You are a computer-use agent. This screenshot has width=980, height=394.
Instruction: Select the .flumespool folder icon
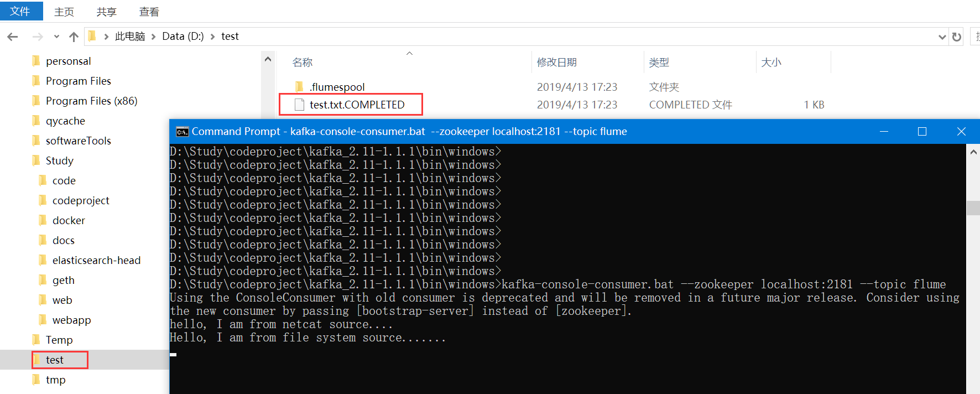(x=299, y=87)
